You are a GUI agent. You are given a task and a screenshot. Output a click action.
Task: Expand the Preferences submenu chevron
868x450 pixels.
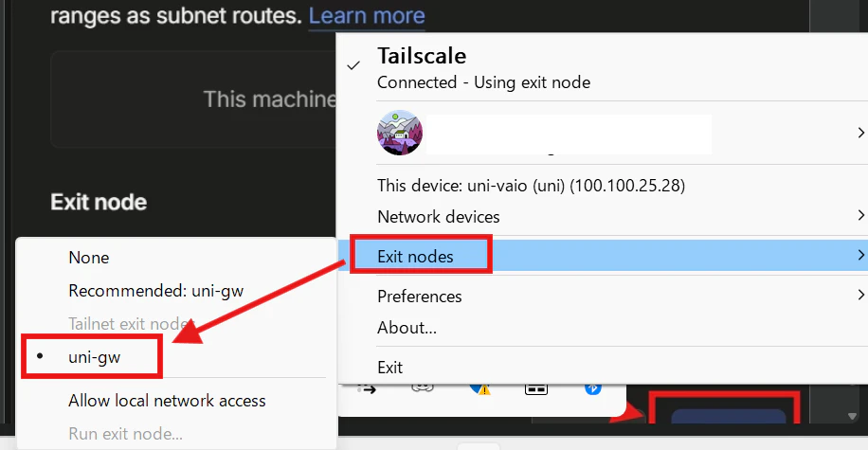click(860, 295)
